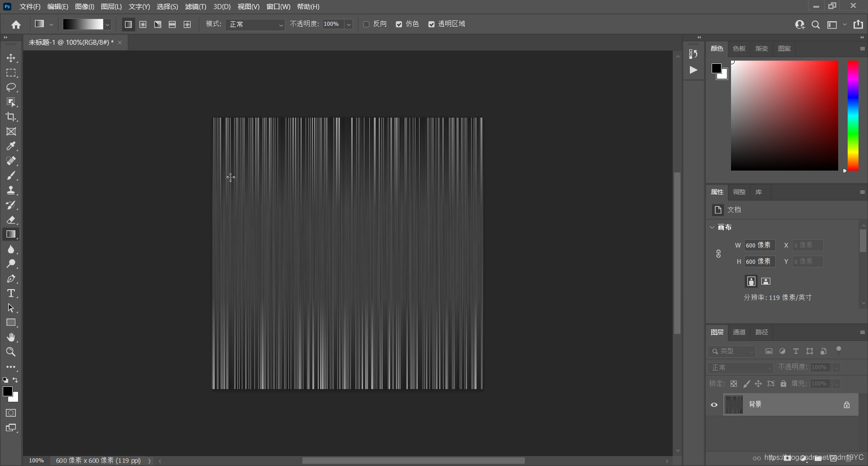This screenshot has width=868, height=466.
Task: Open the 图像(I) image menu
Action: [x=85, y=7]
